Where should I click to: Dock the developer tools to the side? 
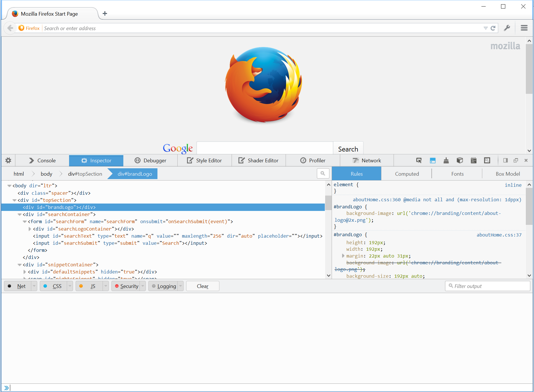click(506, 160)
